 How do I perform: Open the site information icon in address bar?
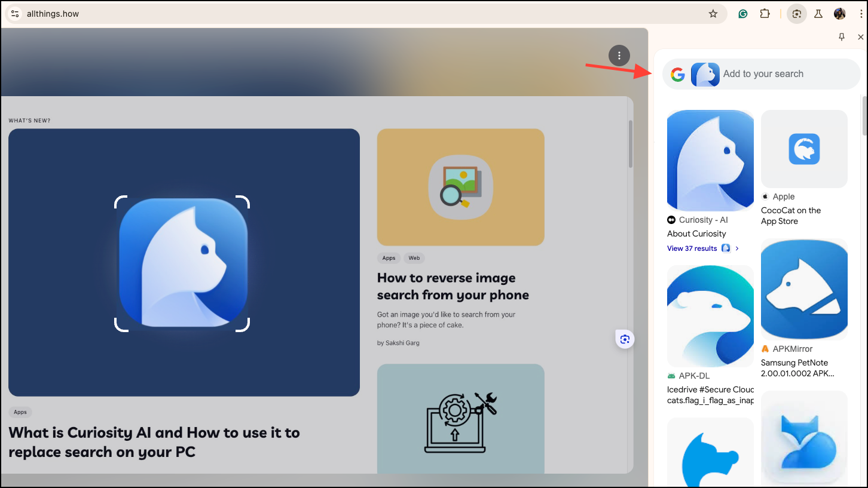(15, 14)
